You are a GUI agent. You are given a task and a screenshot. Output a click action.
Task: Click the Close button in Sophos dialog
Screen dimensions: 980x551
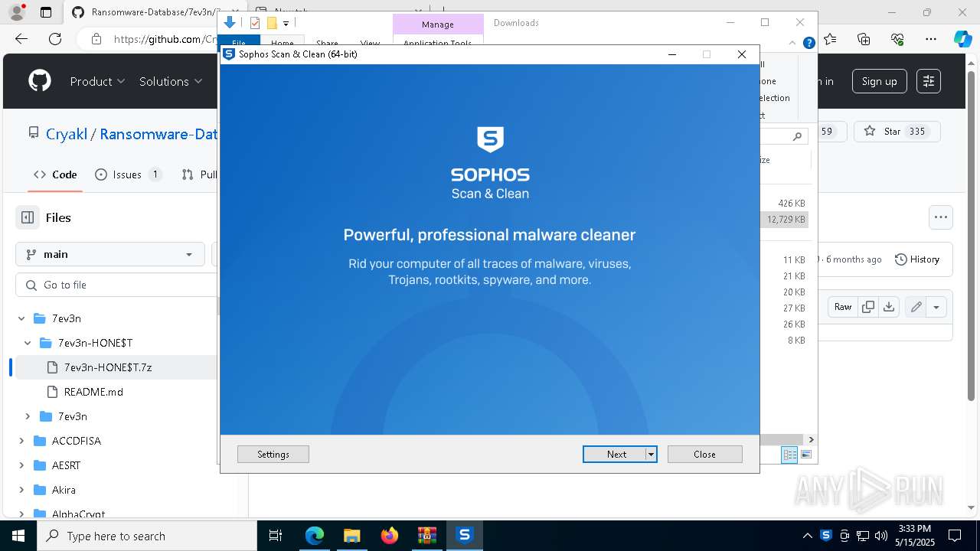click(x=704, y=454)
